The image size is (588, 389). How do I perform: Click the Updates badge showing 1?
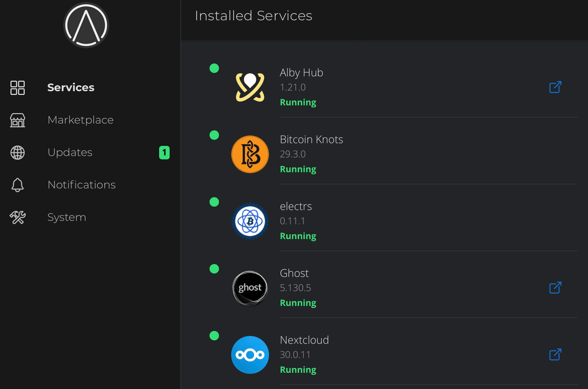coord(164,153)
